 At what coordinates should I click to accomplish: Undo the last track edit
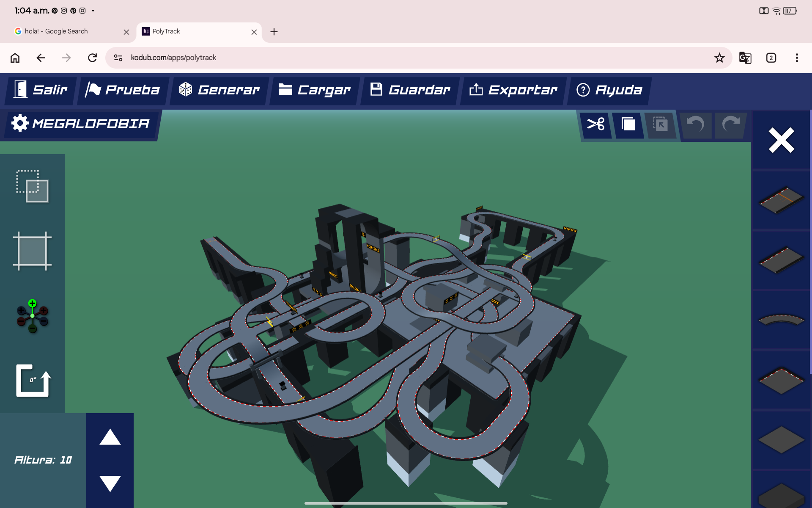[695, 124]
